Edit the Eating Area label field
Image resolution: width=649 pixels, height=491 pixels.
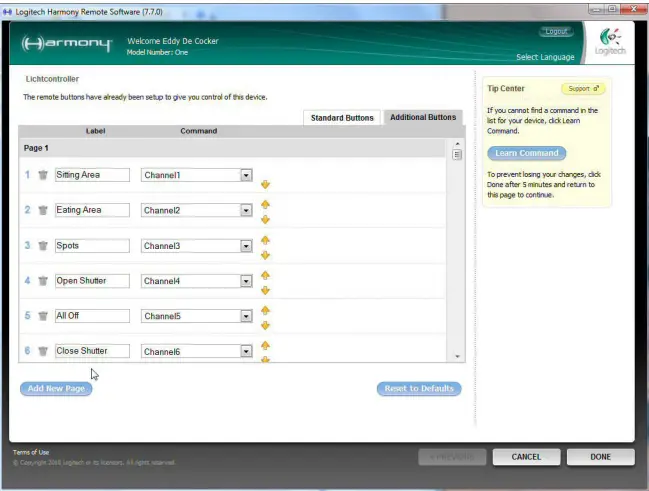tap(92, 210)
